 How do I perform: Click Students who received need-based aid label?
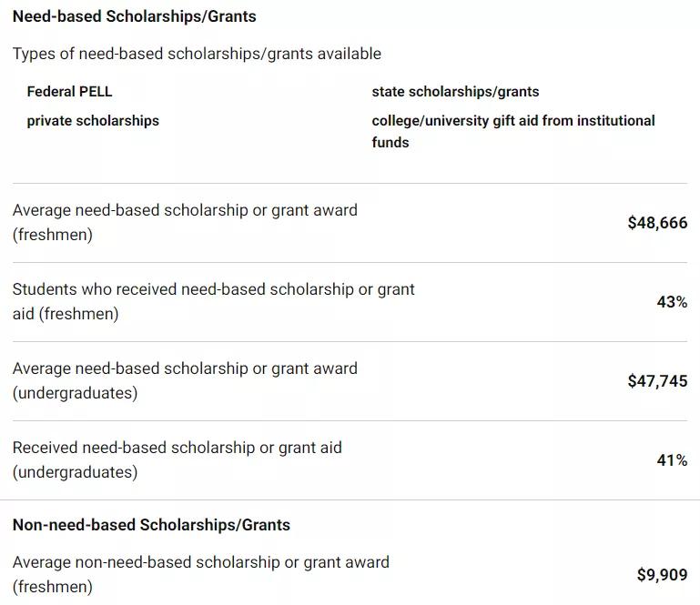tap(213, 301)
